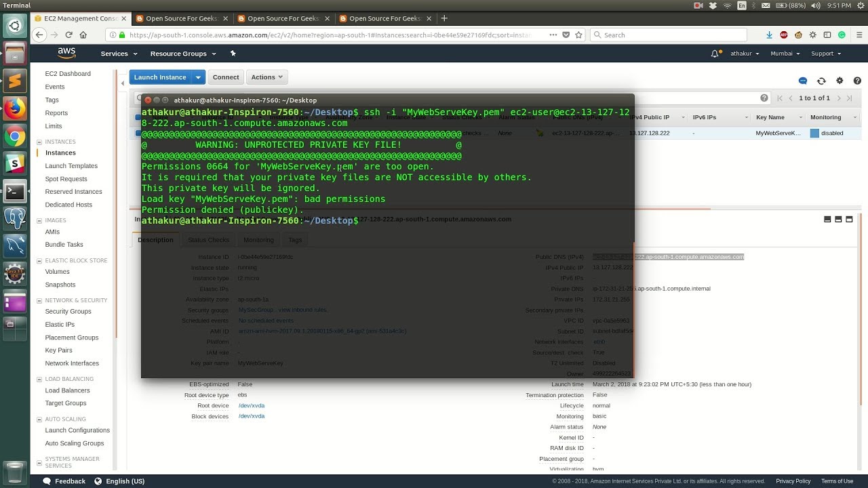The image size is (868, 488).
Task: Collapse the IMAGES sidebar section
Action: [x=40, y=220]
